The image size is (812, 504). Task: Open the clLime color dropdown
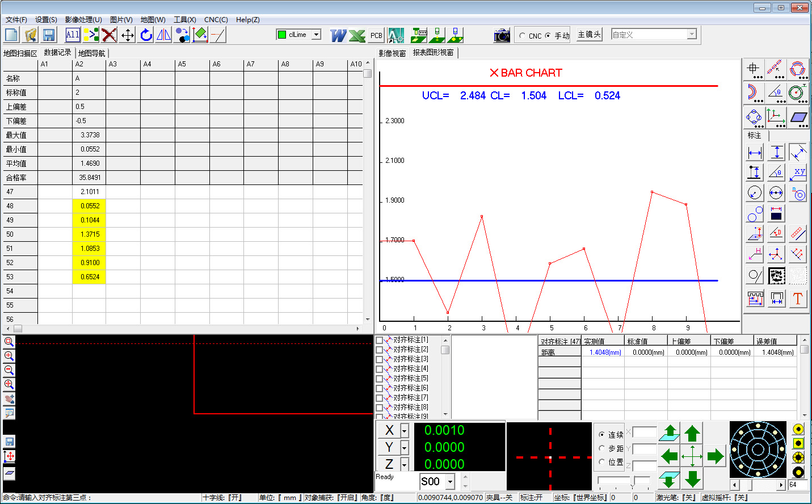316,35
